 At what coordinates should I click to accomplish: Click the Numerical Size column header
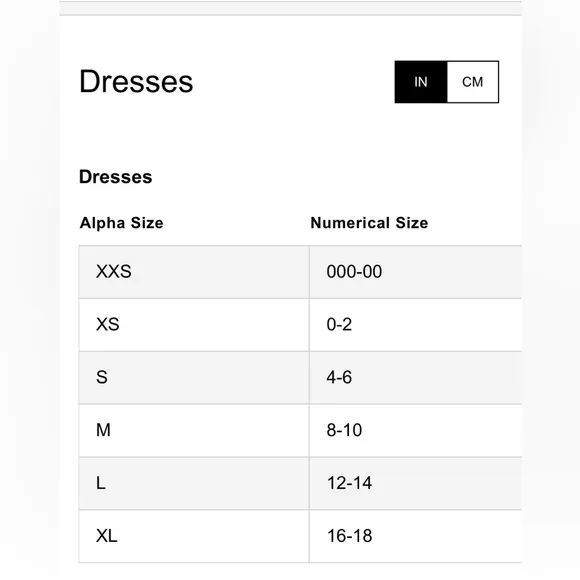[369, 223]
